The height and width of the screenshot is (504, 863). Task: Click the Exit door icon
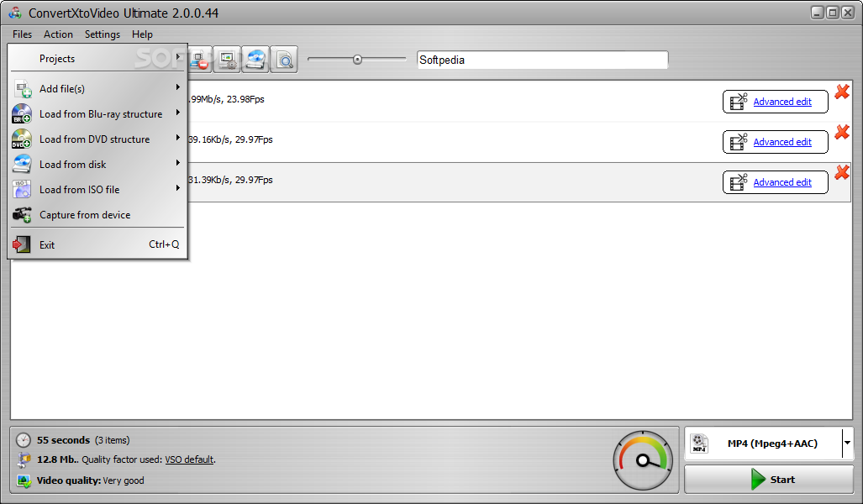pos(22,244)
